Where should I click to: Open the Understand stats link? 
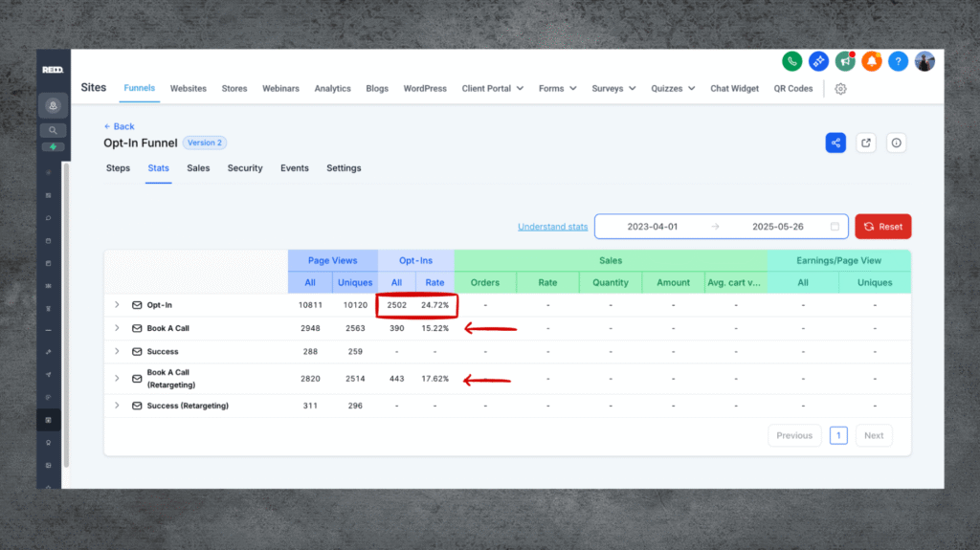click(552, 227)
